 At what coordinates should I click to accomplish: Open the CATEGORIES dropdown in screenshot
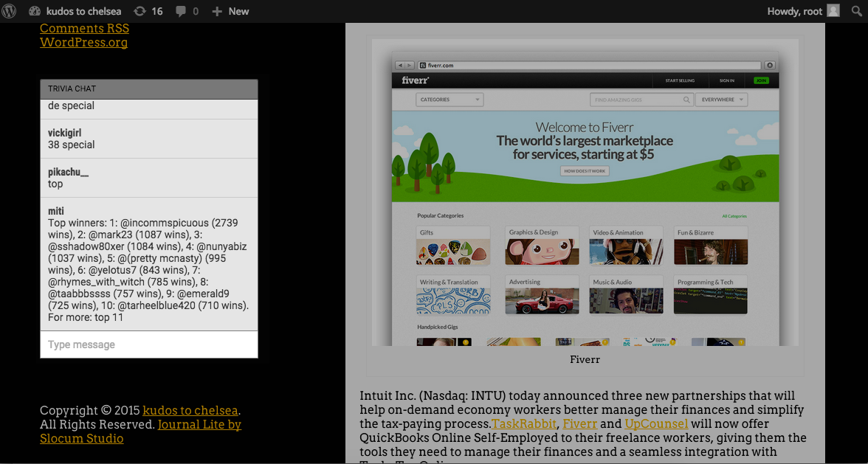[449, 100]
